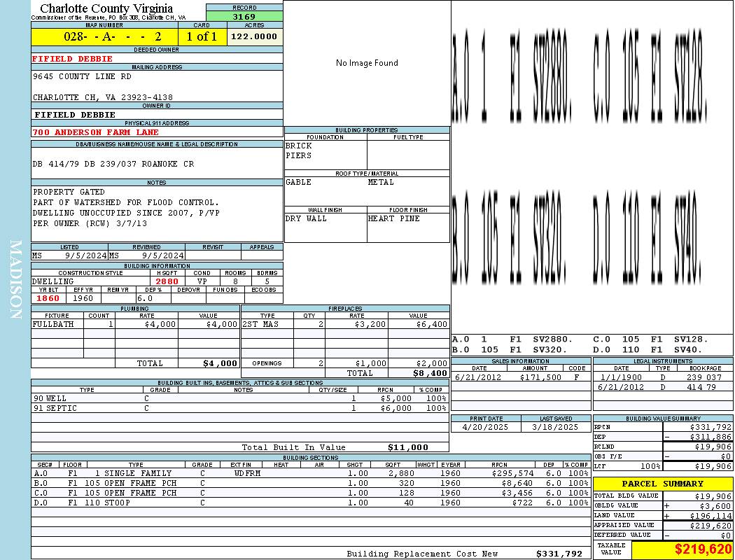The image size is (735, 560).
Task: Click effective year 1960 in building information
Action: pos(83,298)
